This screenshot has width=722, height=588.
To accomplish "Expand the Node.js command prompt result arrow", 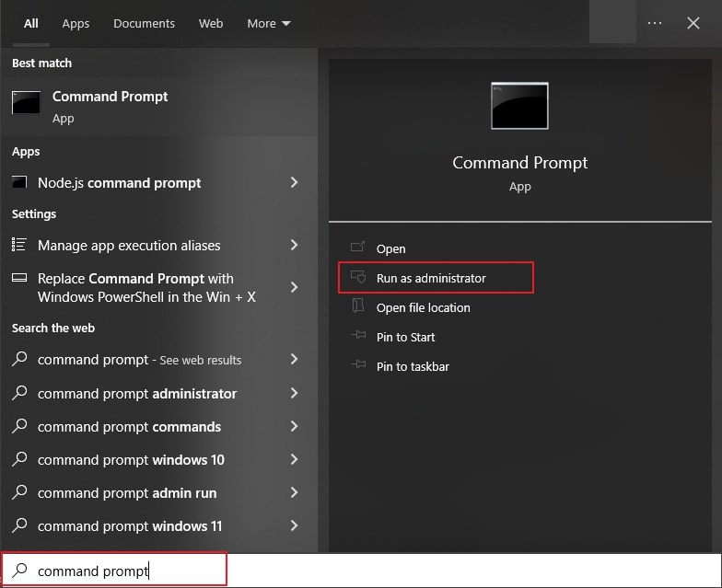I will (294, 182).
